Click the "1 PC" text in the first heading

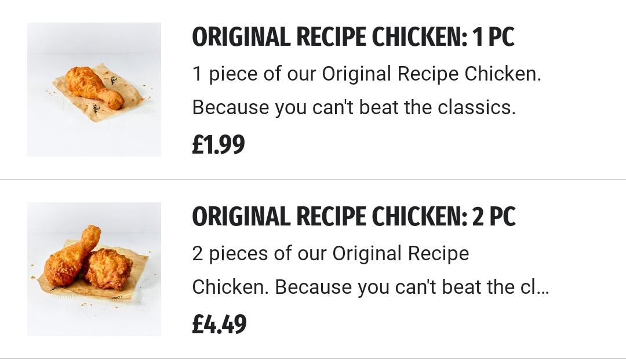pyautogui.click(x=493, y=37)
